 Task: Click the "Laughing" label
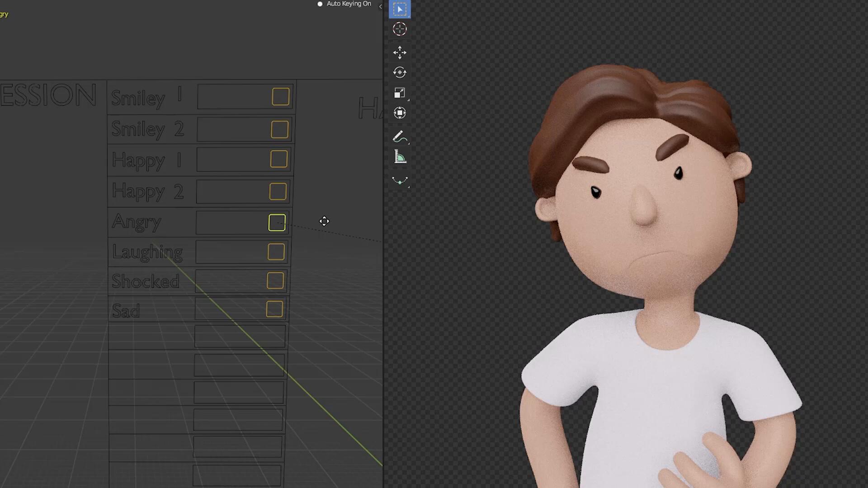pyautogui.click(x=147, y=252)
